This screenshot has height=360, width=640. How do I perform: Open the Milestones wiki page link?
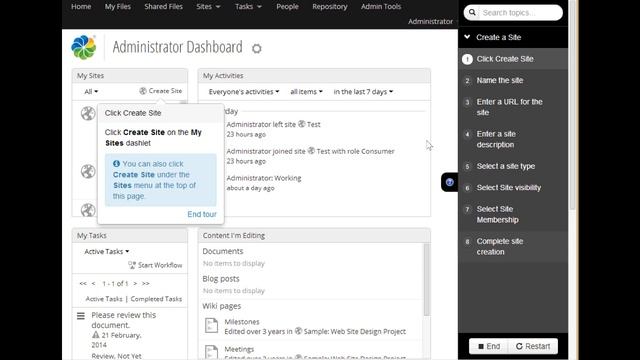(242, 322)
